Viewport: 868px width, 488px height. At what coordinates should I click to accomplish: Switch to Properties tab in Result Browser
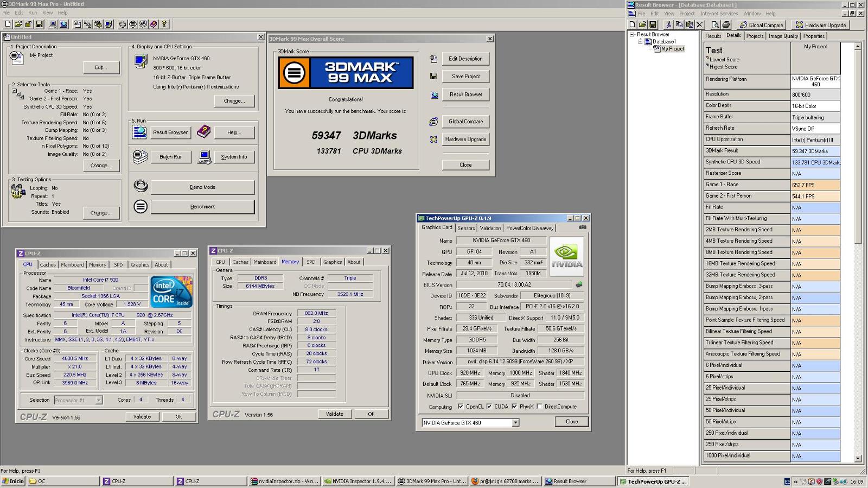(814, 36)
